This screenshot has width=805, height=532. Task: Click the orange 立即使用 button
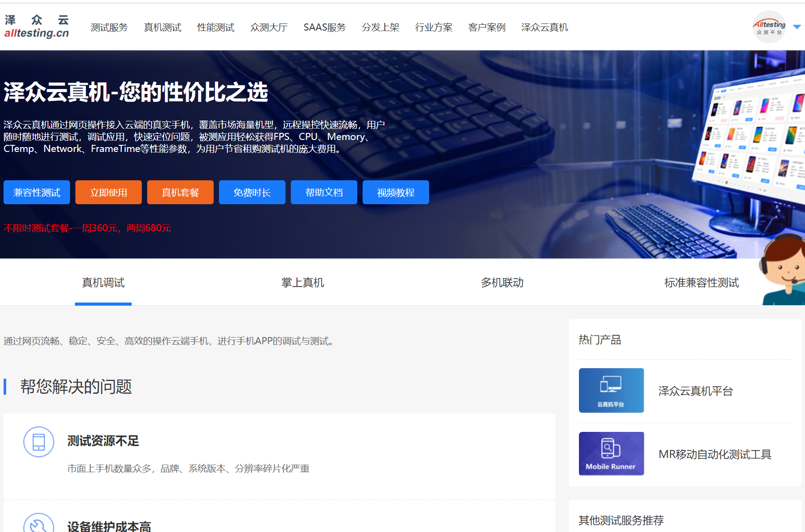coord(109,192)
